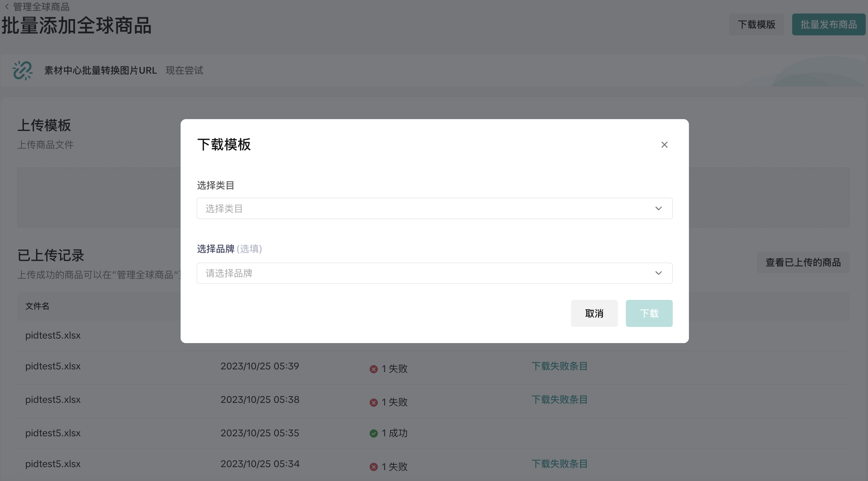This screenshot has width=868, height=481.
Task: Click the date 2023/10/25 05:35
Action: (260, 433)
